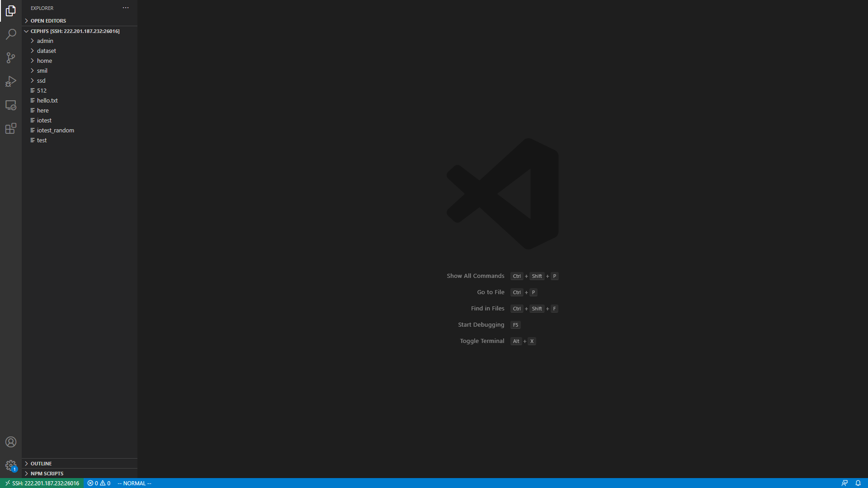Open the Manage settings gear
Screen dimensions: 868x488
click(11, 465)
